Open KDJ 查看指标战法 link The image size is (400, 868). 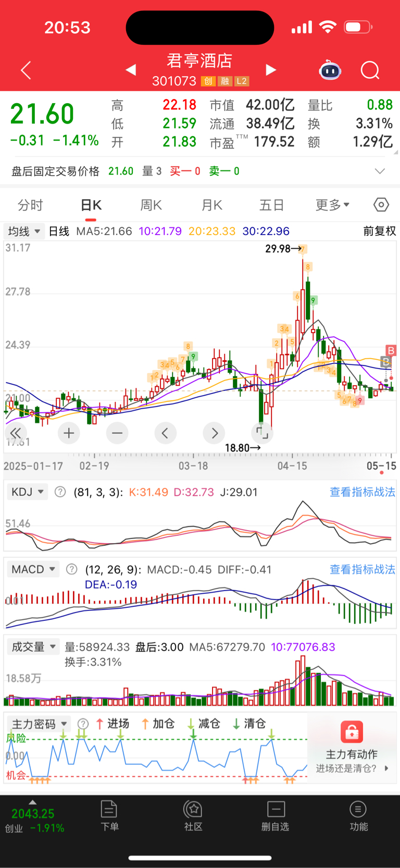pos(362,492)
